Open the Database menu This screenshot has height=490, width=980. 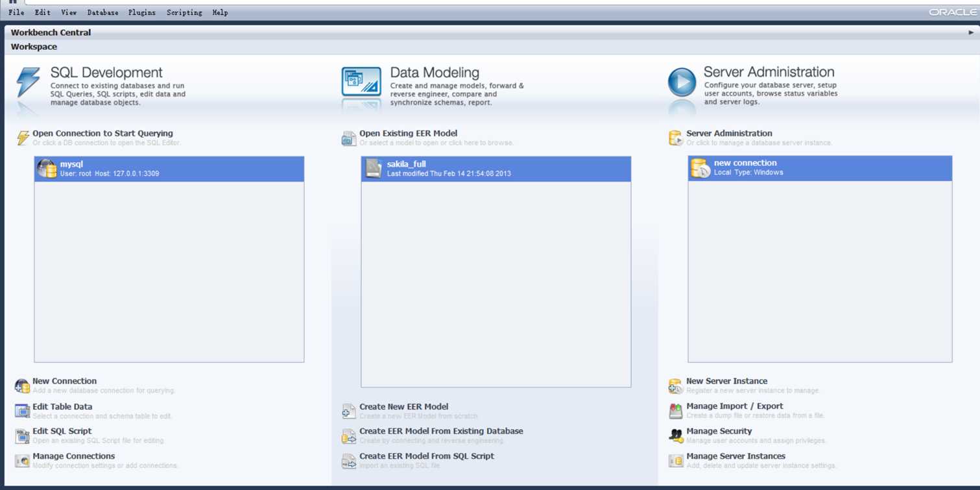[x=102, y=12]
